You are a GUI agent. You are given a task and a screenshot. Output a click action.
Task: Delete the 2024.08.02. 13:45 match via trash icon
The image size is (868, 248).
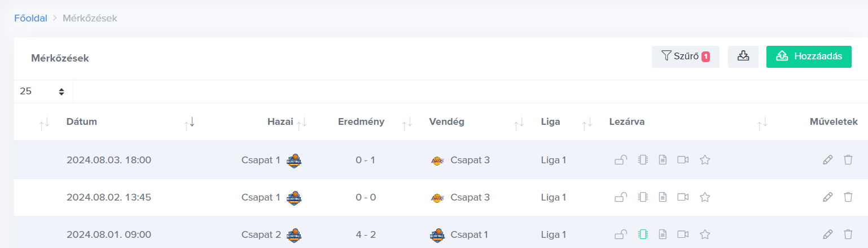(x=848, y=197)
